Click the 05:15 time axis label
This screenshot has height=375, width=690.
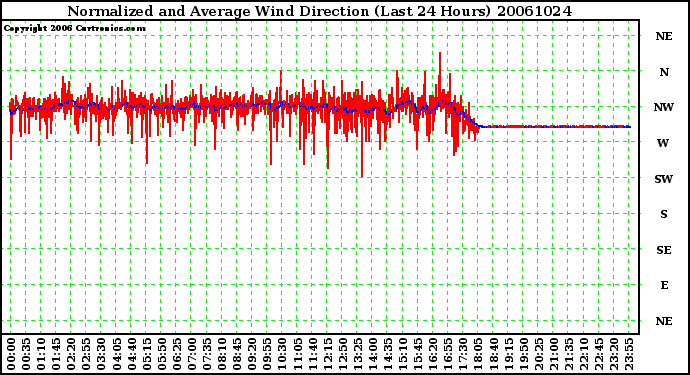[147, 354]
